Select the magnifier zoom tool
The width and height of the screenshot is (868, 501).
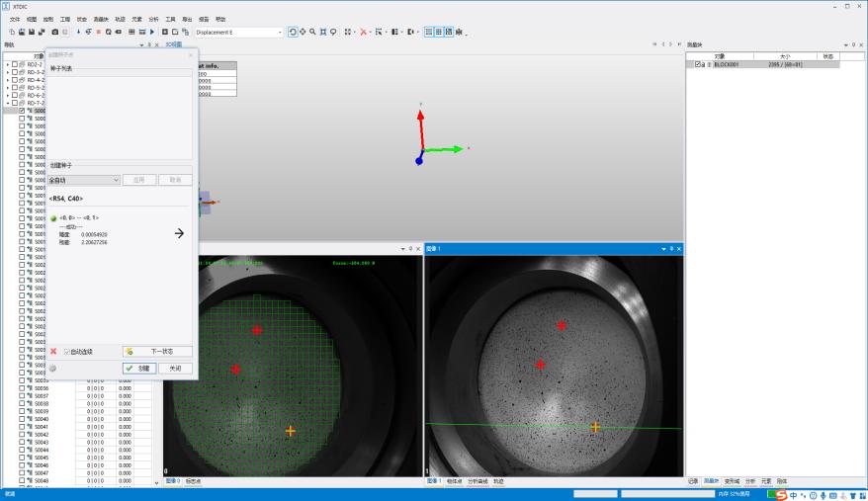(312, 32)
